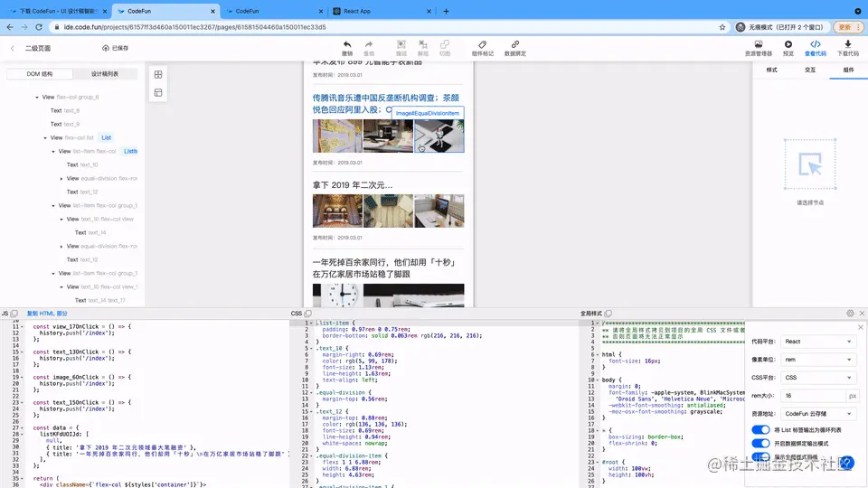Reload the browser page
This screenshot has width=868, height=488.
point(39,27)
